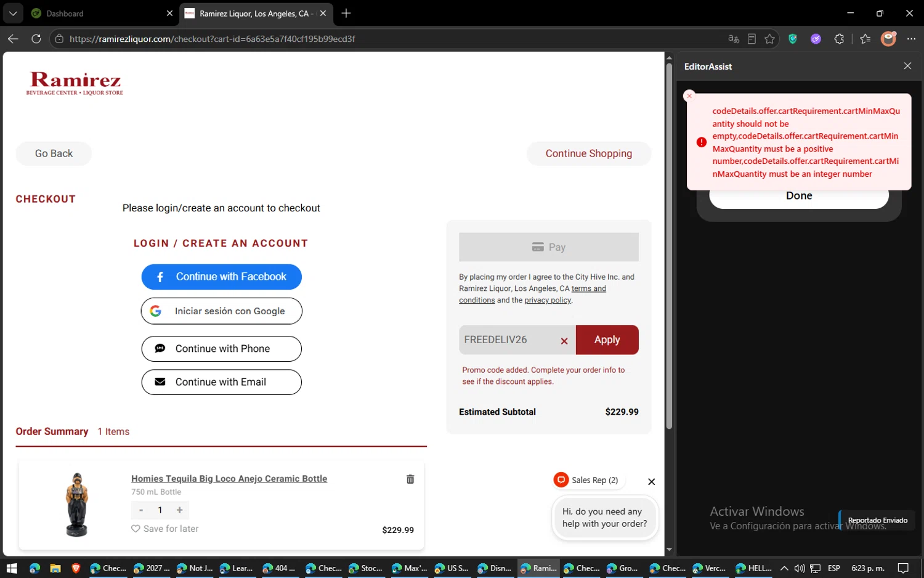Open the browser extensions menu
The height and width of the screenshot is (578, 924).
click(839, 39)
